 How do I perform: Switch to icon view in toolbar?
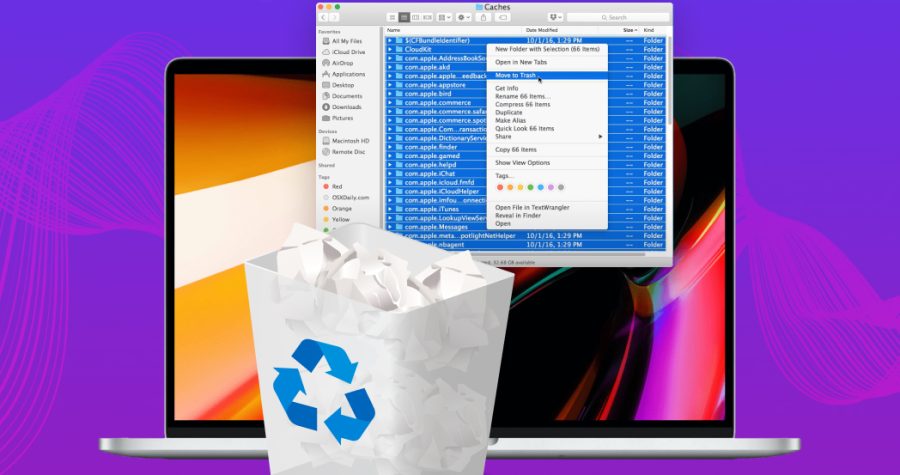point(392,17)
